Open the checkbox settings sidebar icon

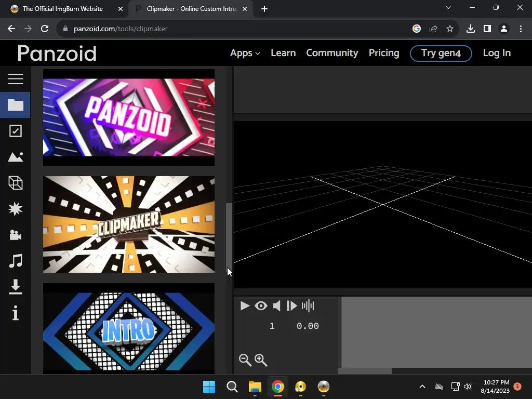pyautogui.click(x=15, y=131)
